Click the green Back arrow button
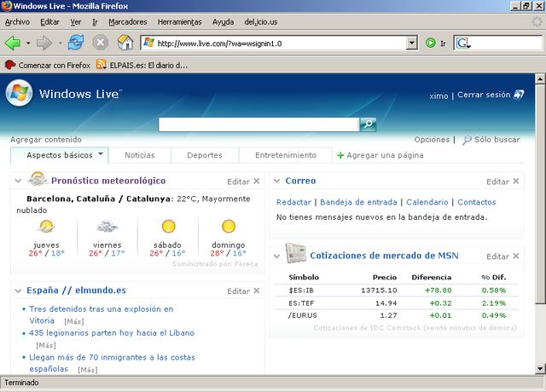Viewport: 546px width, 392px height. coord(13,43)
